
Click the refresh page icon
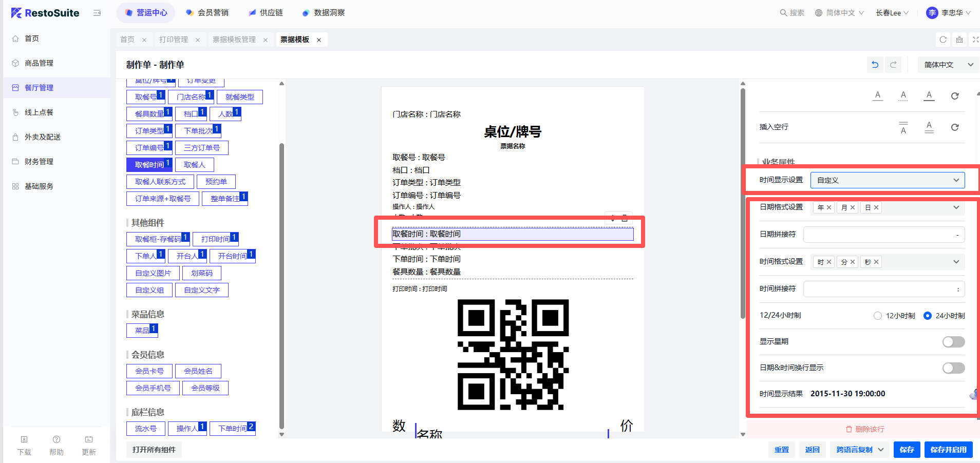pos(943,40)
